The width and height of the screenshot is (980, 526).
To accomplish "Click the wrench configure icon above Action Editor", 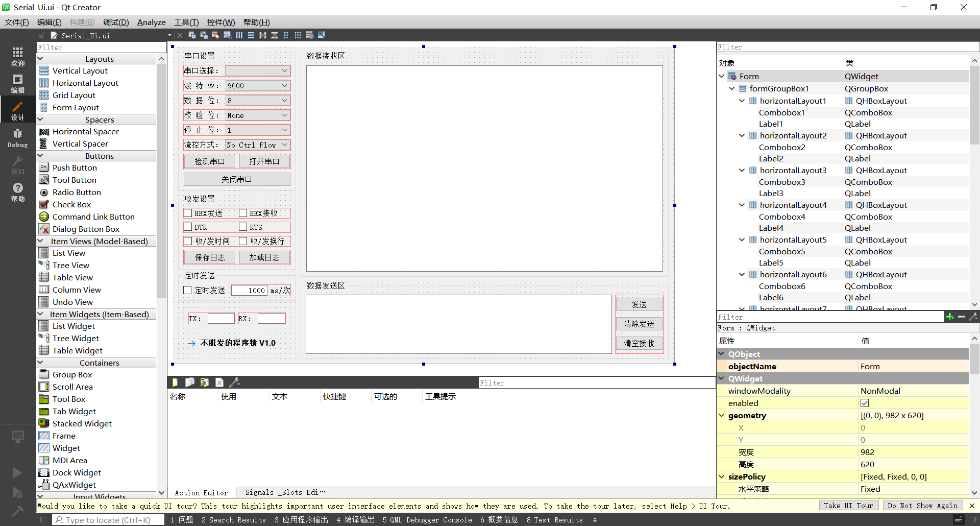I will tap(234, 382).
